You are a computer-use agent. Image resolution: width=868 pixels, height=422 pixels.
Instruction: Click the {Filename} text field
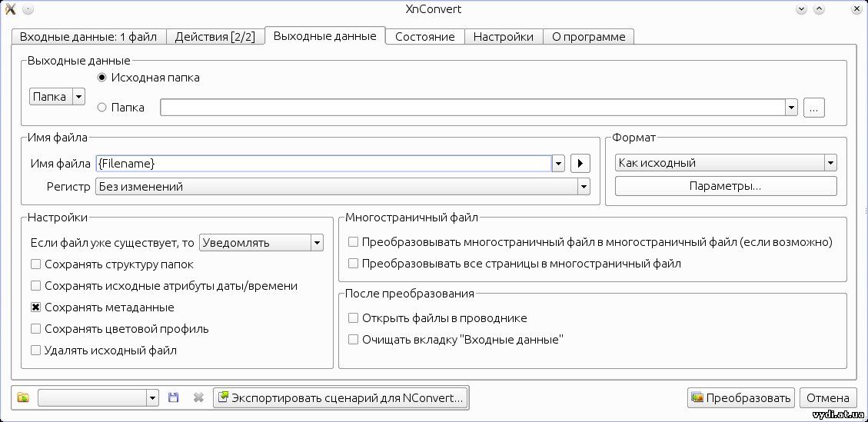[x=323, y=164]
